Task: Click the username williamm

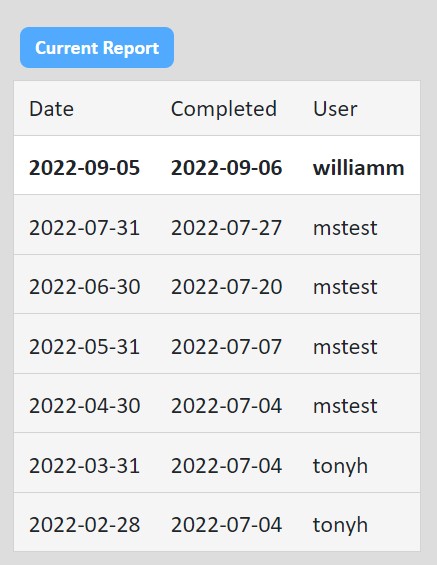Action: pos(358,168)
